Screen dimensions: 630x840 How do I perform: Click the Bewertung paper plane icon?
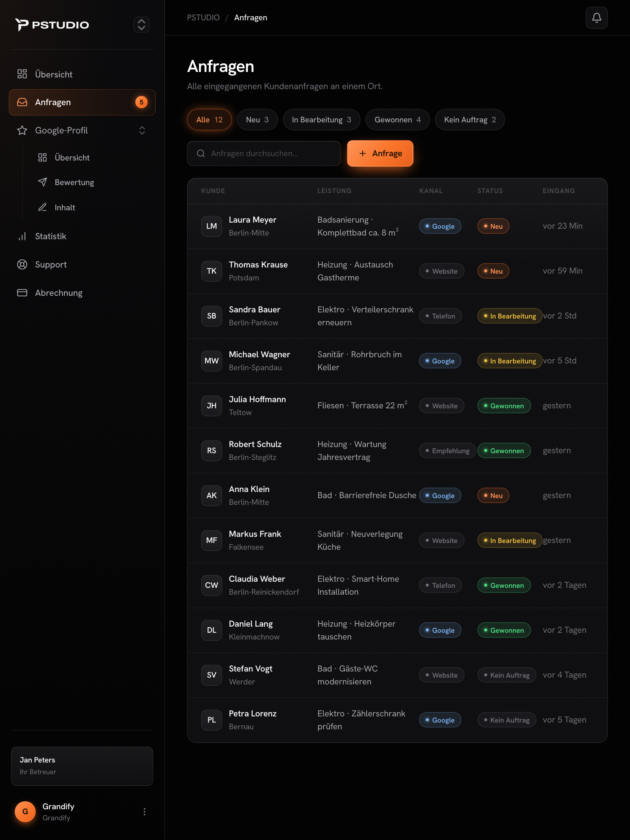pyautogui.click(x=42, y=182)
